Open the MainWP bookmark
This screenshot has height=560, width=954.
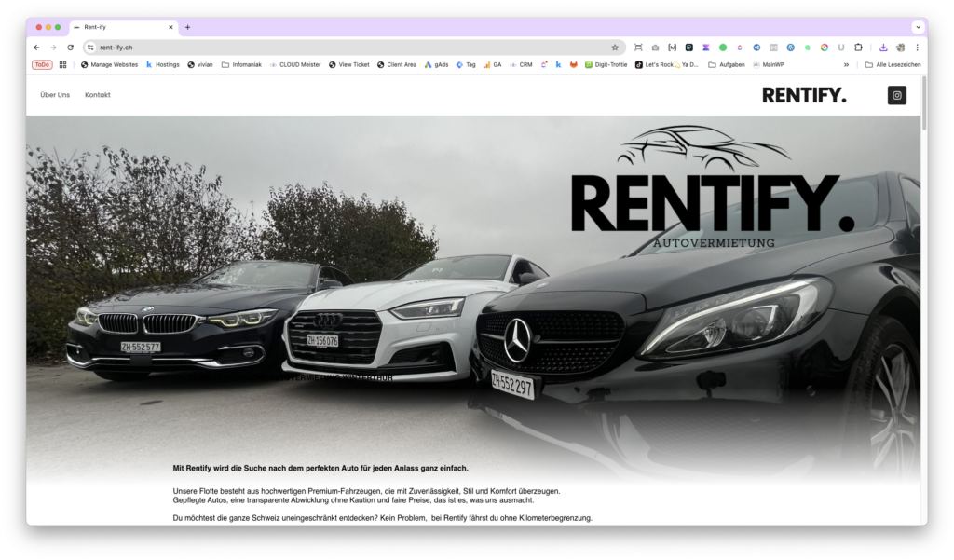[769, 64]
